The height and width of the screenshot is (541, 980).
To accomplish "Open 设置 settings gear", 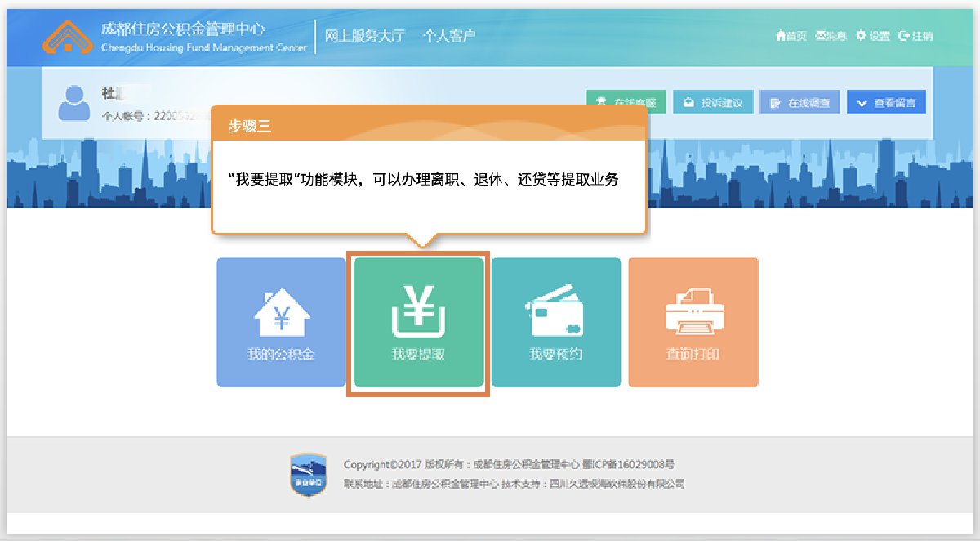I will coord(872,36).
